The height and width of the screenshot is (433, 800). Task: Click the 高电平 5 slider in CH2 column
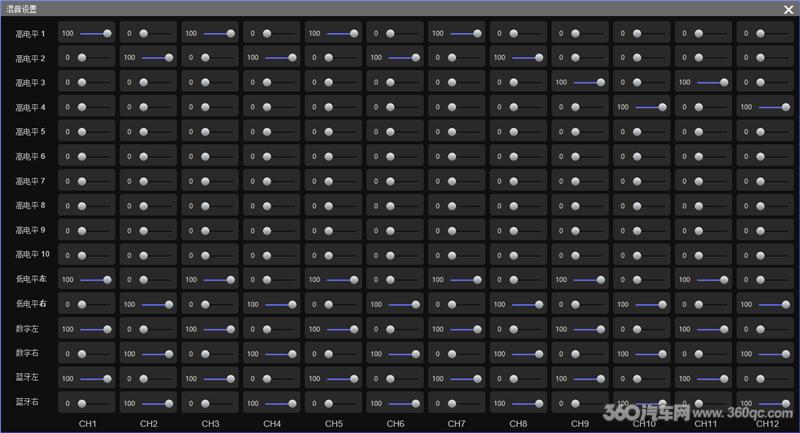point(157,132)
